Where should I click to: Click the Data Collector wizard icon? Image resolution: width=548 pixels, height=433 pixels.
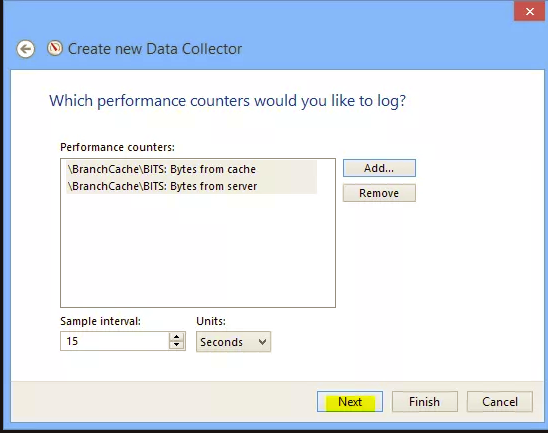pyautogui.click(x=55, y=48)
